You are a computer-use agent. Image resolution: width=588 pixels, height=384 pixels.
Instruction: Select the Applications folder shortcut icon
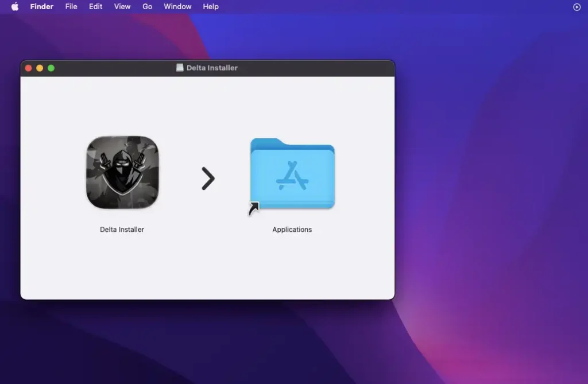point(292,174)
